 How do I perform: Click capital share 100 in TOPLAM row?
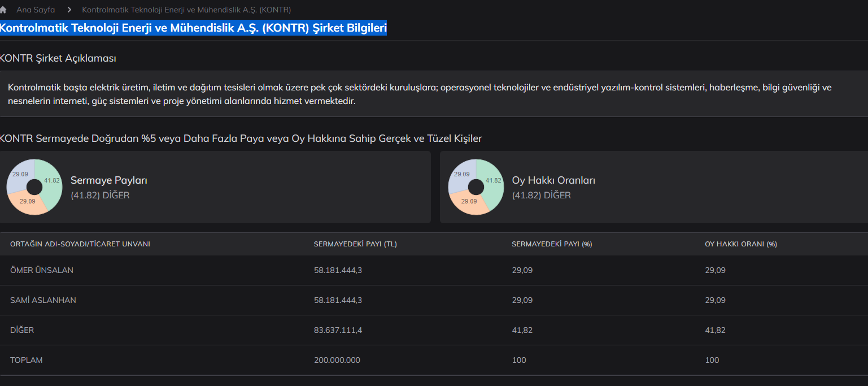click(x=519, y=360)
